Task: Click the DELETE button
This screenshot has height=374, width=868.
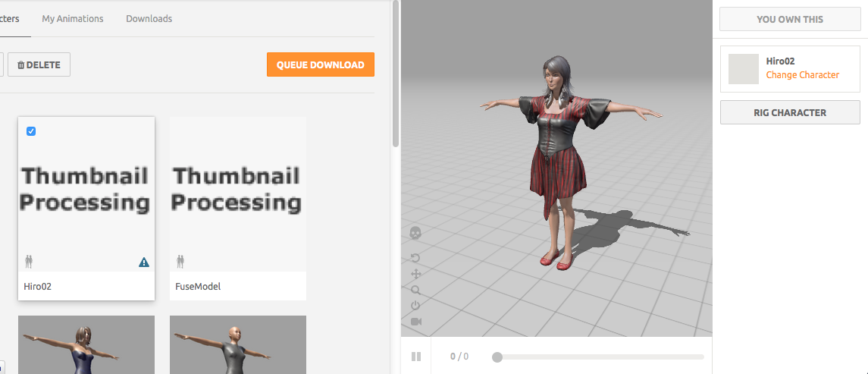Action: point(39,64)
